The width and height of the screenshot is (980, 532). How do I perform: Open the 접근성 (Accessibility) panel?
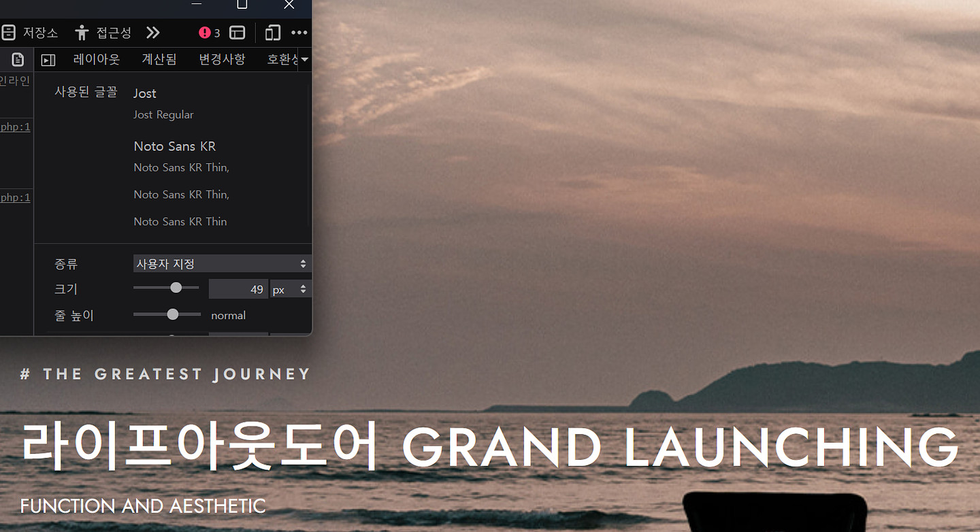pyautogui.click(x=103, y=33)
